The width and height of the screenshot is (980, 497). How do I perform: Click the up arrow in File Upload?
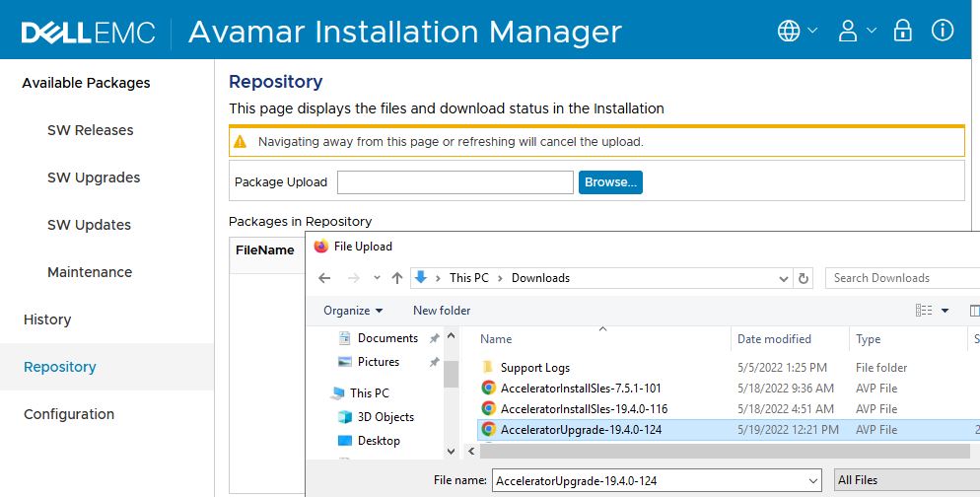coord(397,278)
